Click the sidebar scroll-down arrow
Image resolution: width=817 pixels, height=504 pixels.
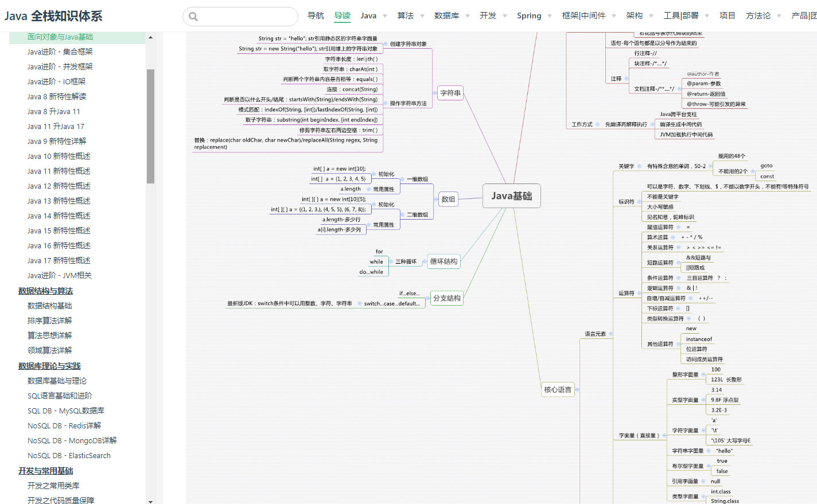(150, 501)
